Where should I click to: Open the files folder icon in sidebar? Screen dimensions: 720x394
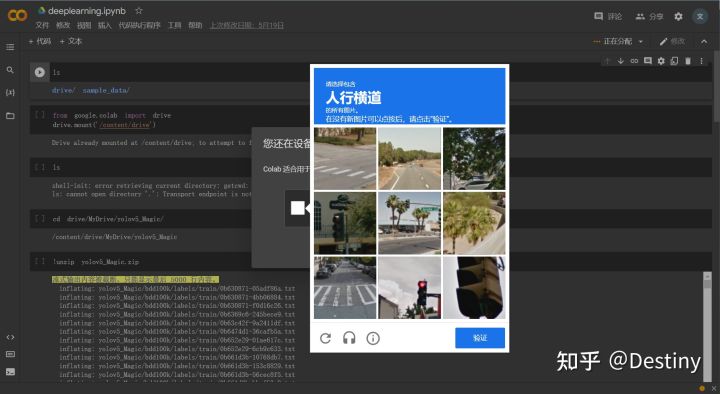click(10, 115)
